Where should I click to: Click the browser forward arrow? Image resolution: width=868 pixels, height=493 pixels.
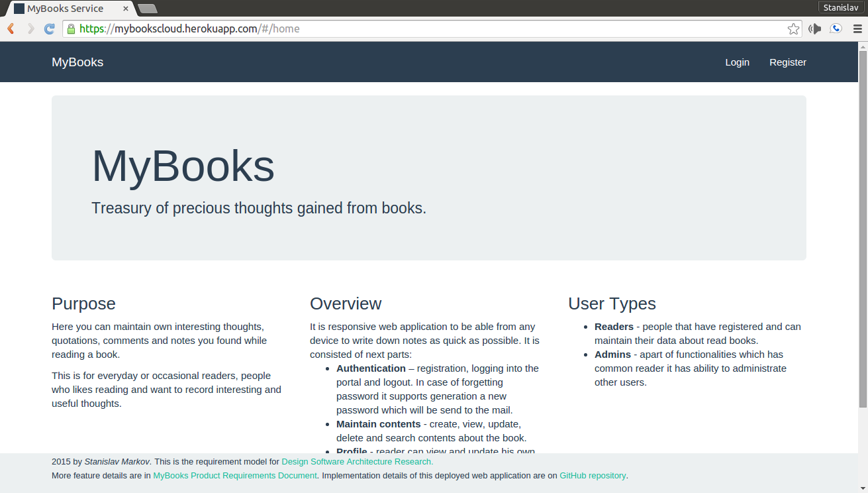click(x=30, y=28)
